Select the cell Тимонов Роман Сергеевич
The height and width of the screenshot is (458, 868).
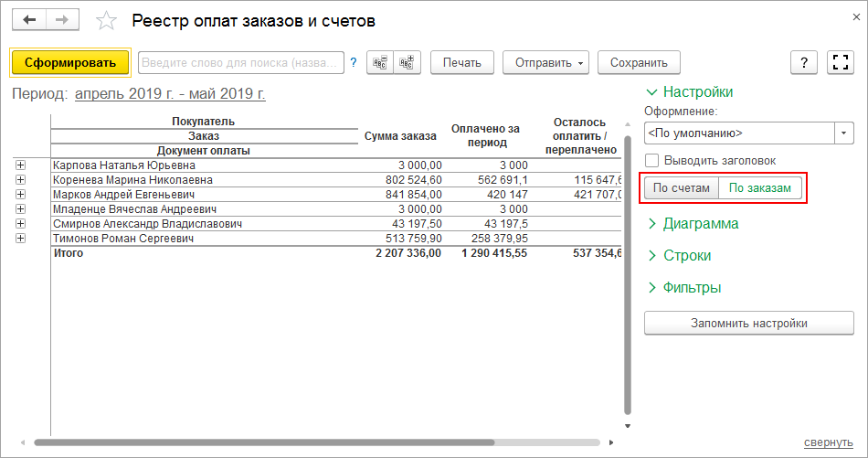tap(205, 239)
